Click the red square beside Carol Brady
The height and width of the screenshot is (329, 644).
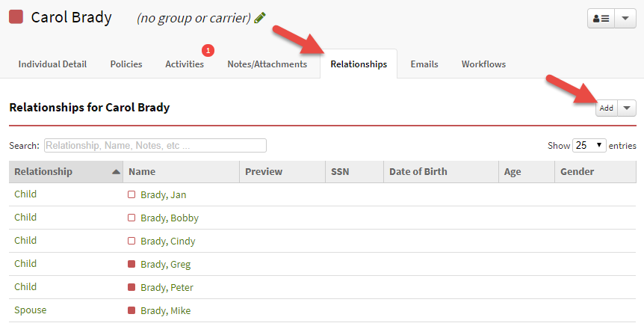16,17
